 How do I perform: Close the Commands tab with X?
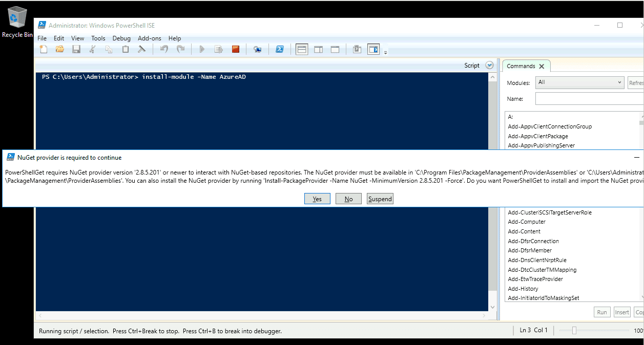coord(542,66)
